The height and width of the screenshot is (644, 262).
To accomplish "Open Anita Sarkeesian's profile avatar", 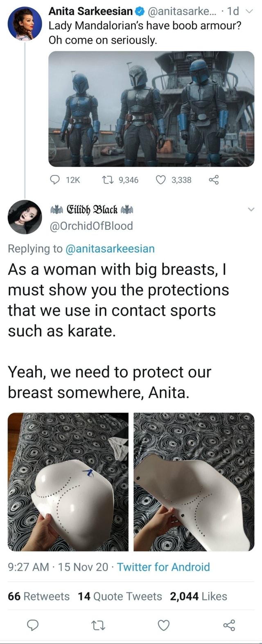I will tap(25, 24).
